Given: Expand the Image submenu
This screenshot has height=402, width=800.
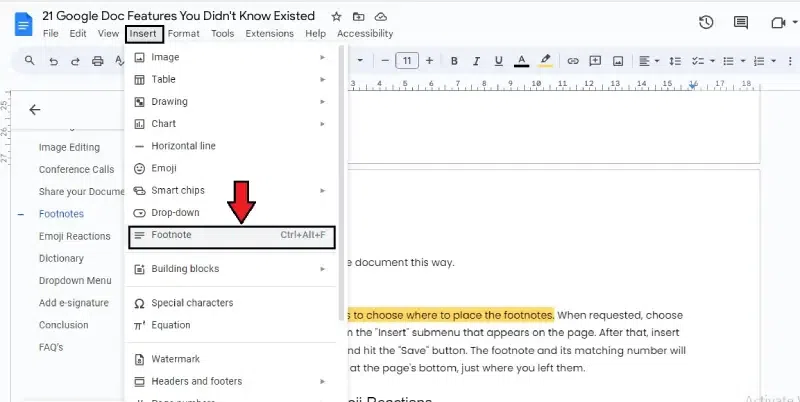Looking at the screenshot, I should pyautogui.click(x=230, y=57).
